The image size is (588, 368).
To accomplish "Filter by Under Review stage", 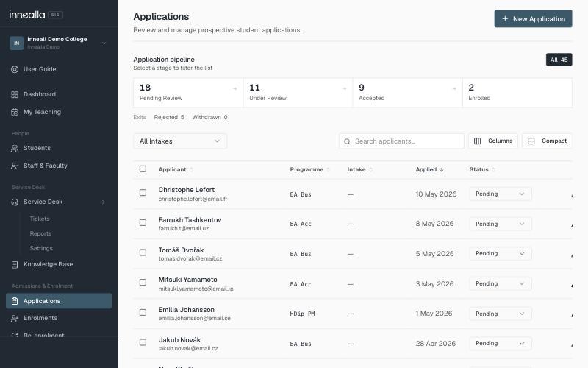I will (298, 93).
